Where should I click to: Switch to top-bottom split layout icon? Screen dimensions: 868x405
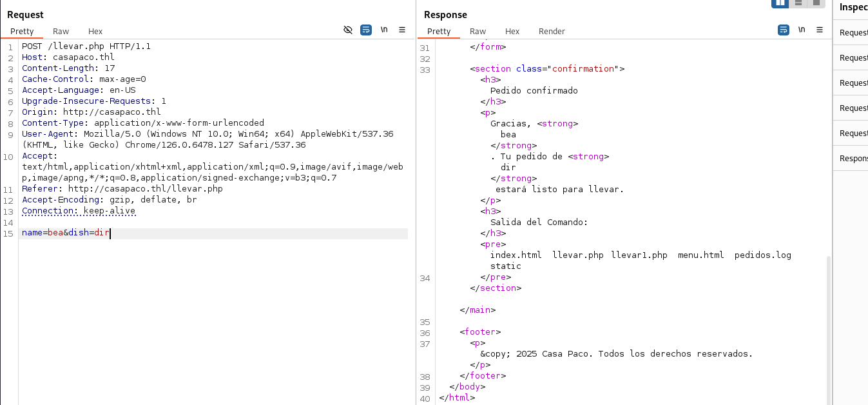click(798, 3)
